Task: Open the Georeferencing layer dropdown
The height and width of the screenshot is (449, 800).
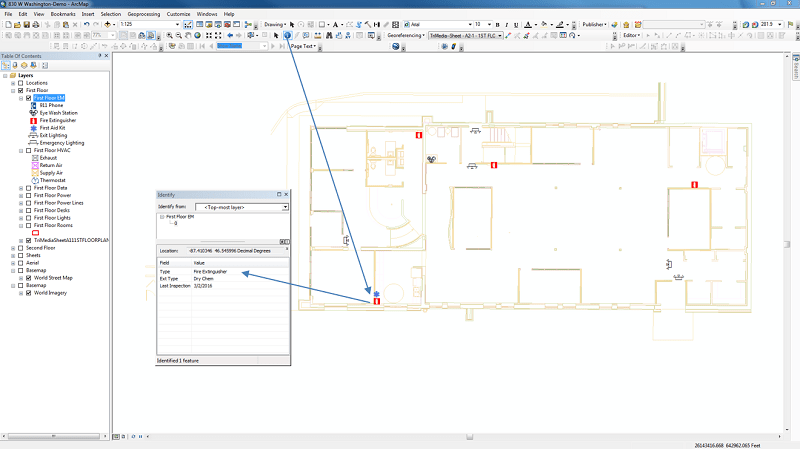Action: click(499, 36)
